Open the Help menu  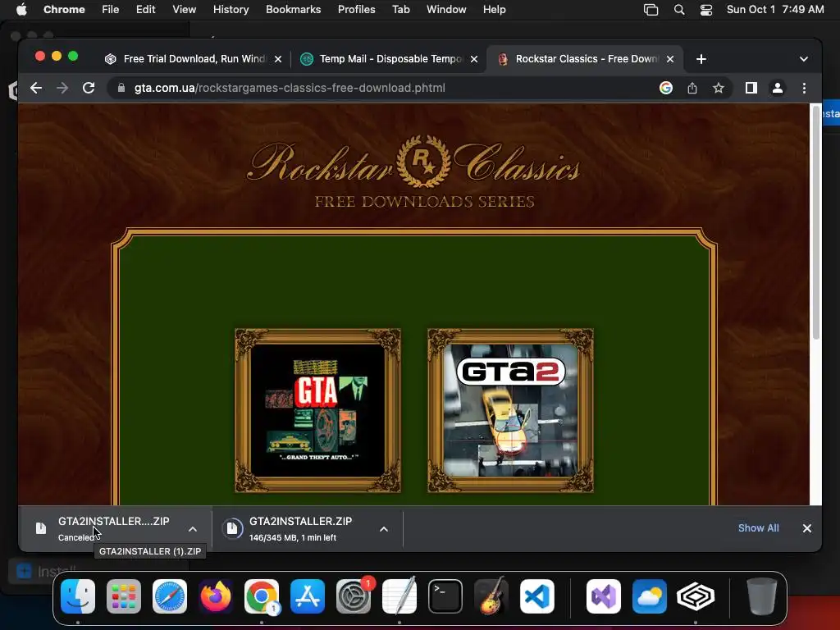point(494,10)
